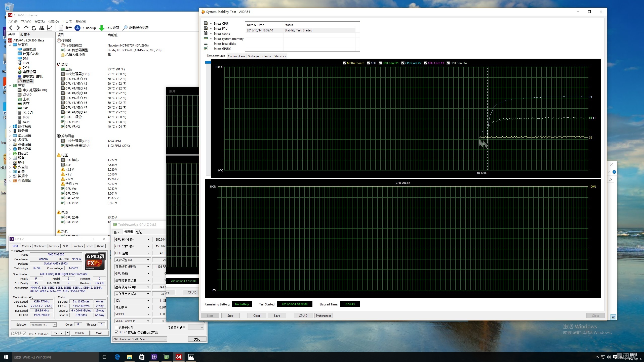Enable the Stress local disks checkbox
Screen dimensions: 644x362
pyautogui.click(x=212, y=44)
